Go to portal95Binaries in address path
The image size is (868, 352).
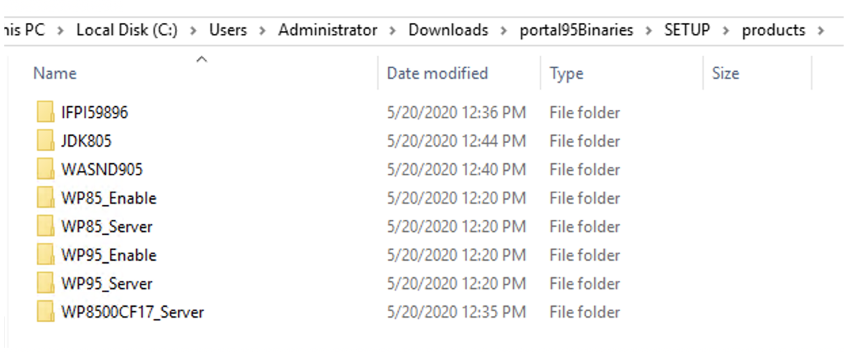[x=577, y=30]
